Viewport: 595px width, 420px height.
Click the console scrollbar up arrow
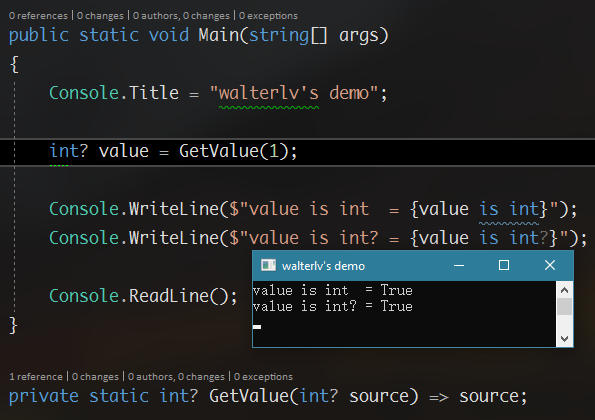[x=564, y=290]
